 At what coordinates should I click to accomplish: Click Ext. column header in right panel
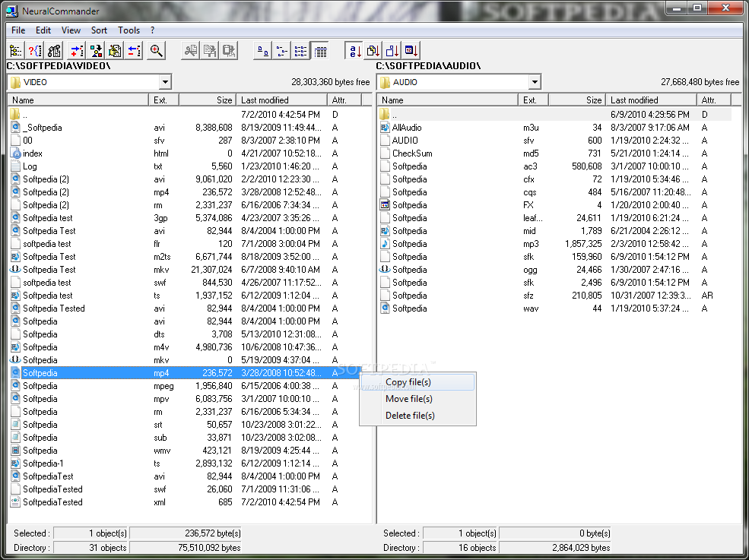(x=534, y=100)
